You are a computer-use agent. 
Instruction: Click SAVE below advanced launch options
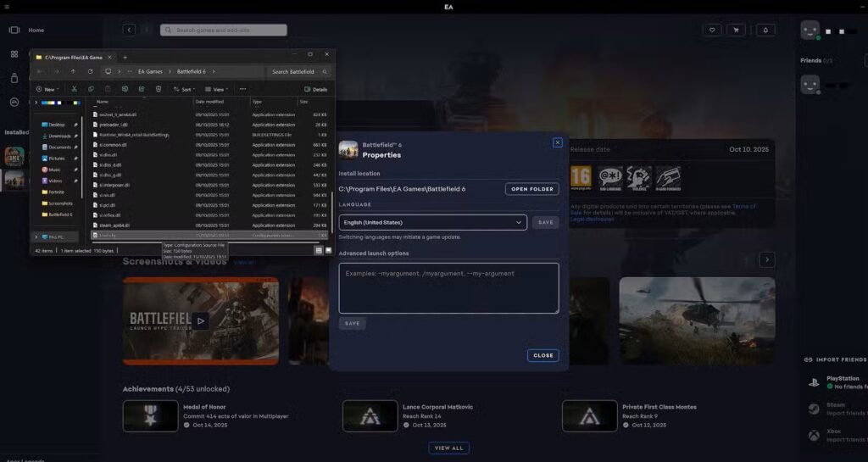click(352, 323)
